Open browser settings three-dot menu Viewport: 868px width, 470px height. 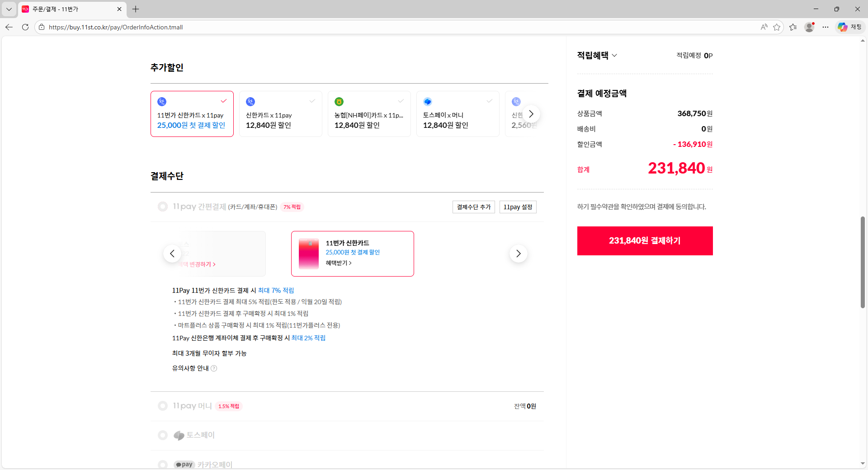click(826, 27)
